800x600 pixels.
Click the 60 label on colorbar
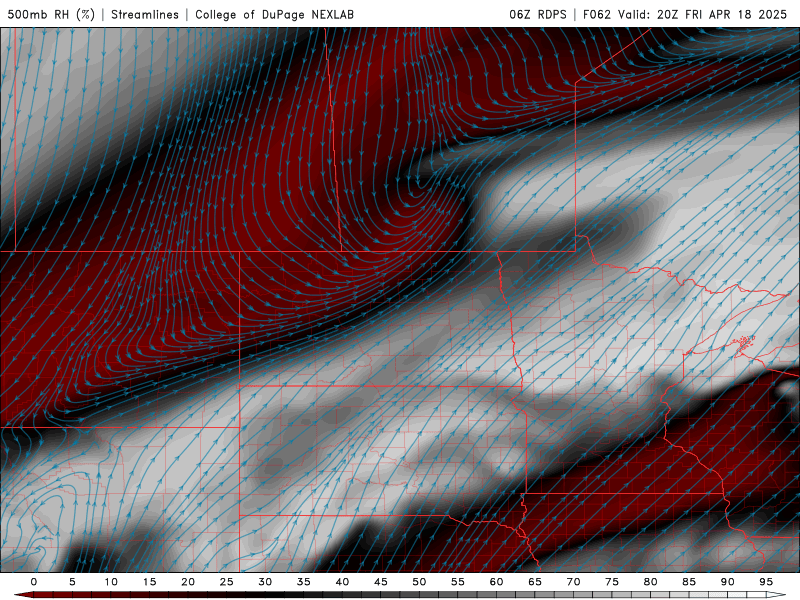[x=496, y=582]
